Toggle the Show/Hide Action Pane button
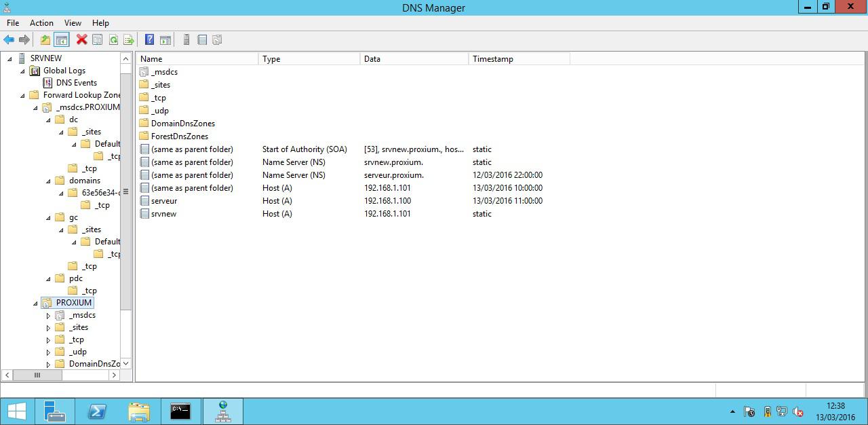 (165, 40)
